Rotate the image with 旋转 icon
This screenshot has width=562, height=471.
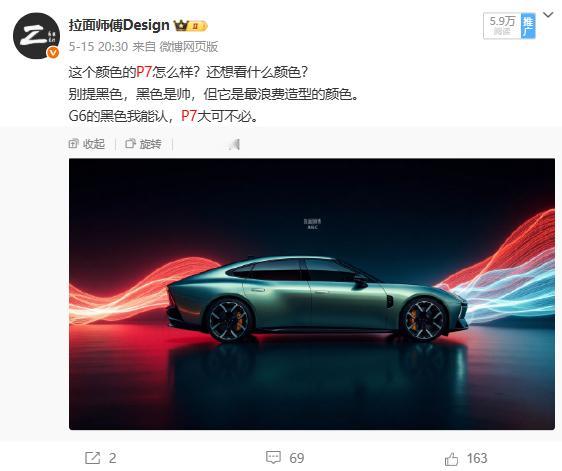pos(130,143)
